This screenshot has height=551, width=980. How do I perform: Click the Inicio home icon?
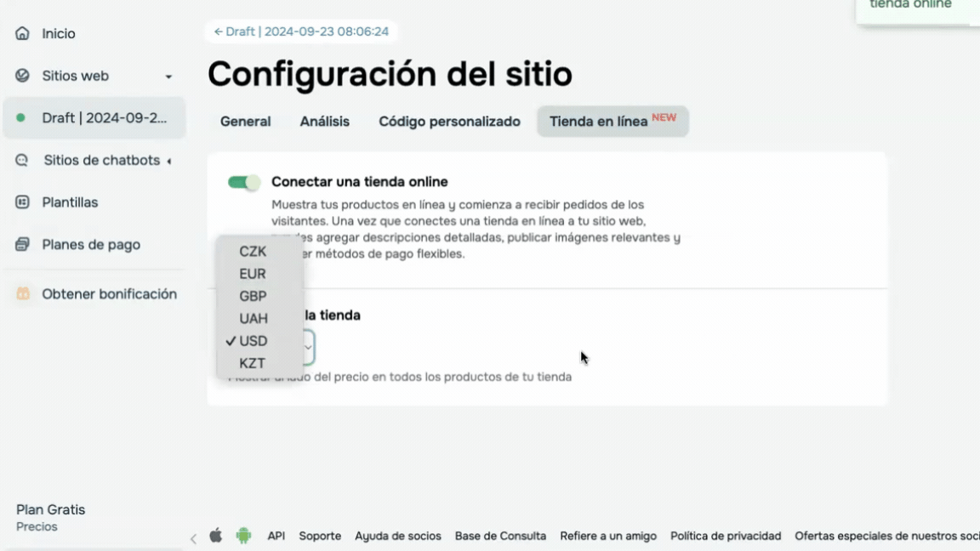[22, 33]
